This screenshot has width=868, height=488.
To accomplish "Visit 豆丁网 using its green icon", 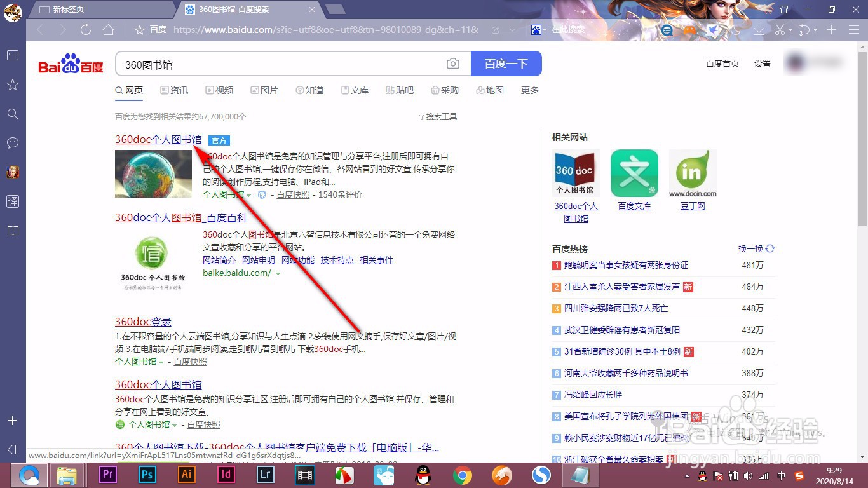I will tap(692, 172).
